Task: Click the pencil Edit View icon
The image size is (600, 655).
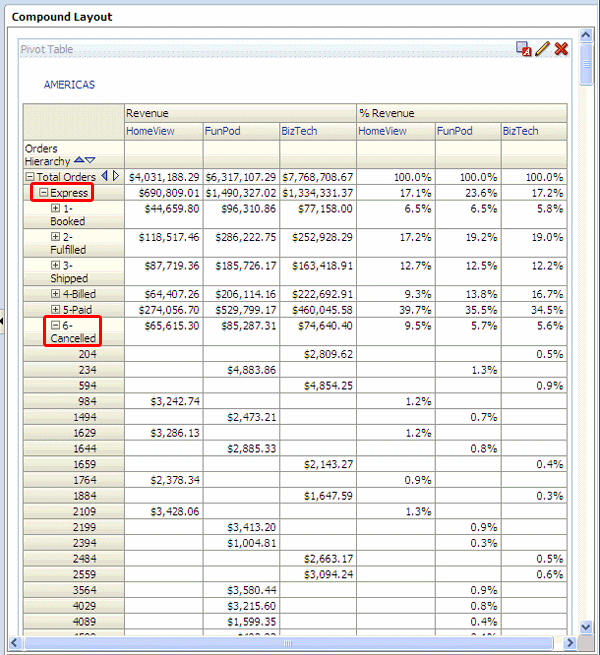Action: click(x=542, y=49)
